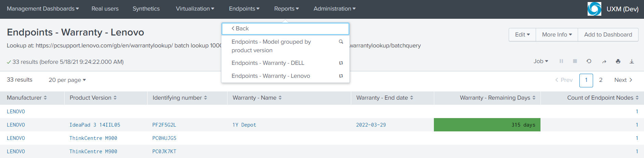Click the green 315 days cell
Viewport: 644px width, 158px height.
[487, 125]
